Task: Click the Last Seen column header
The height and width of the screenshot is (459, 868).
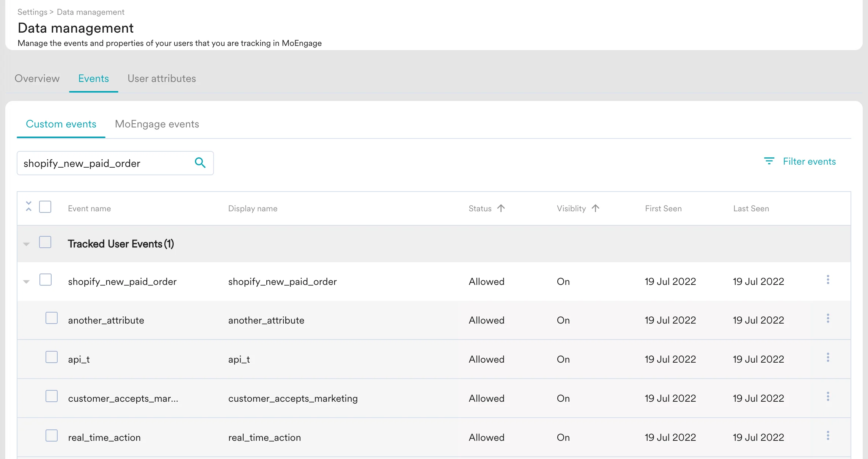Action: tap(751, 209)
